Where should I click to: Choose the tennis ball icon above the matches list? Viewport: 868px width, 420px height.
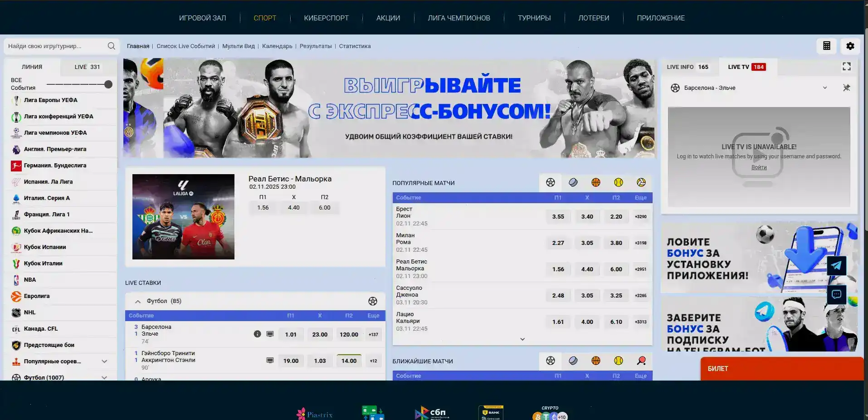619,182
